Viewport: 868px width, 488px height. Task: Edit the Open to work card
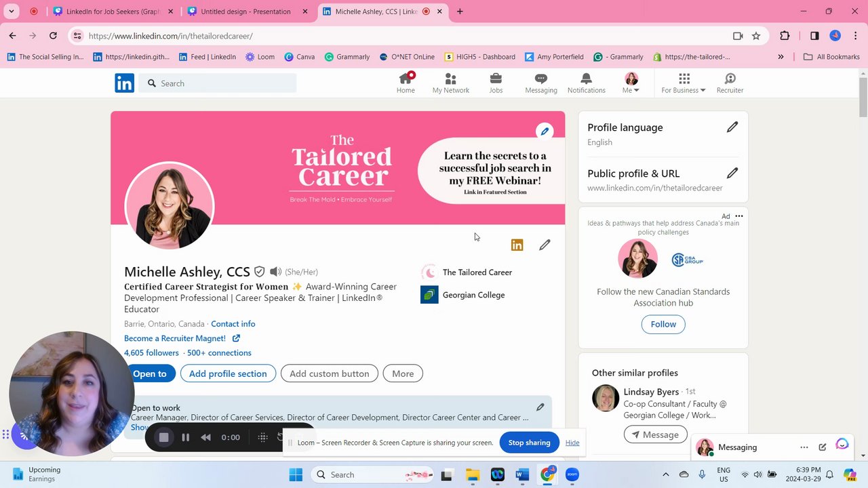pyautogui.click(x=540, y=407)
